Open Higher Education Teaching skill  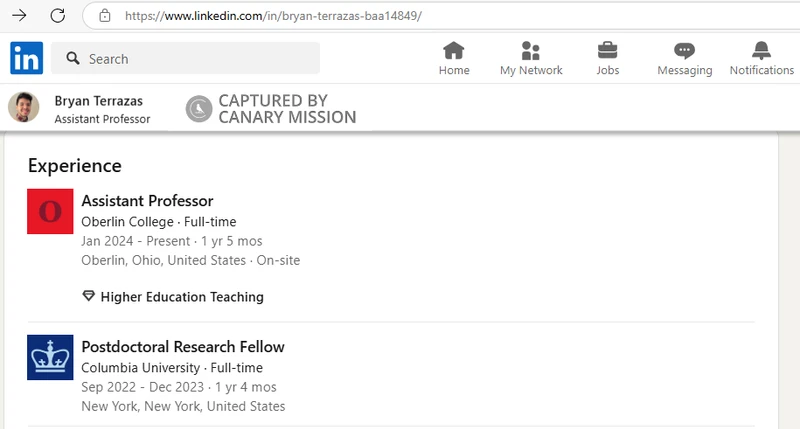pos(182,297)
